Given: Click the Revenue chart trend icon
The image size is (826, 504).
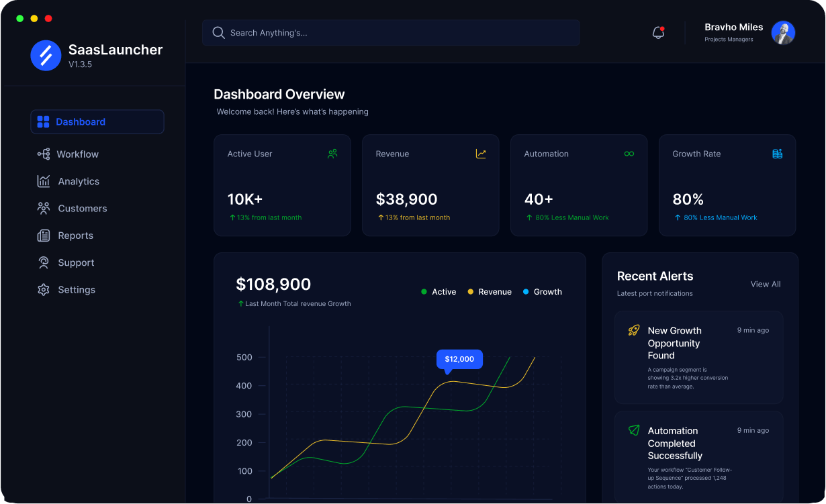Looking at the screenshot, I should click(481, 154).
